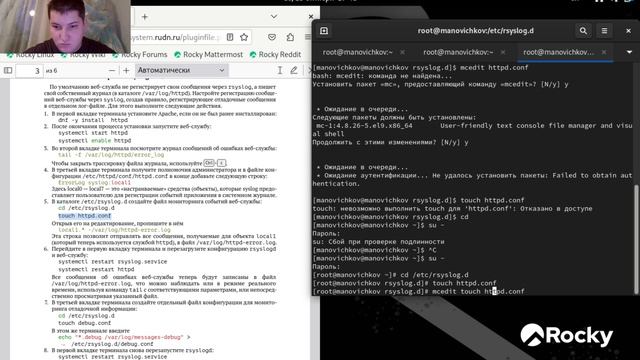Zoom out the PDF document
The height and width of the screenshot is (360, 640).
(111, 71)
